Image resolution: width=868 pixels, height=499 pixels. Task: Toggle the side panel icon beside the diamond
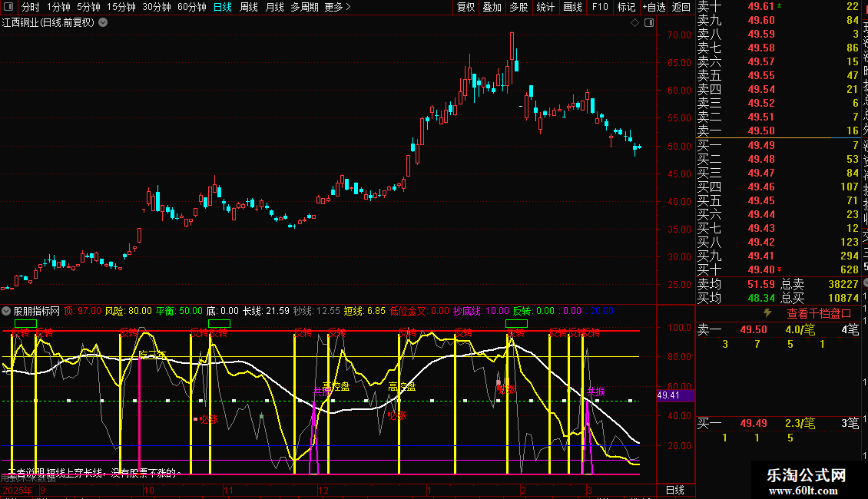click(648, 23)
